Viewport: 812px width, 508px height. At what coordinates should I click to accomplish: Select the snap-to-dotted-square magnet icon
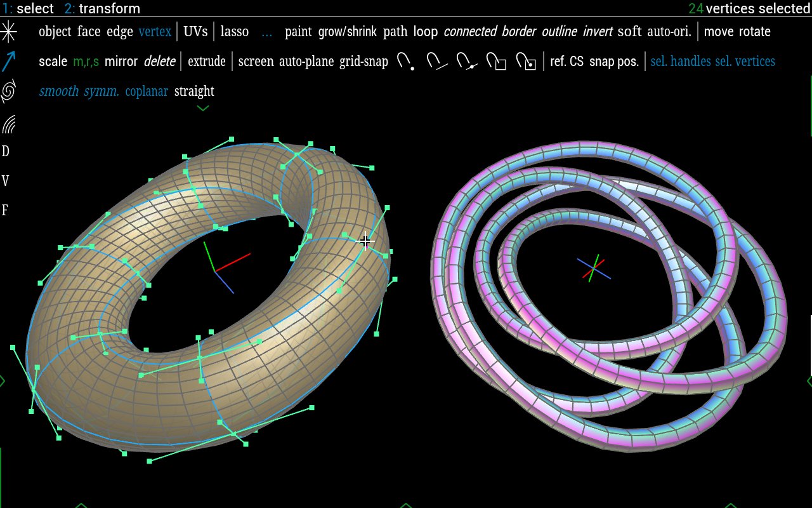[526, 62]
